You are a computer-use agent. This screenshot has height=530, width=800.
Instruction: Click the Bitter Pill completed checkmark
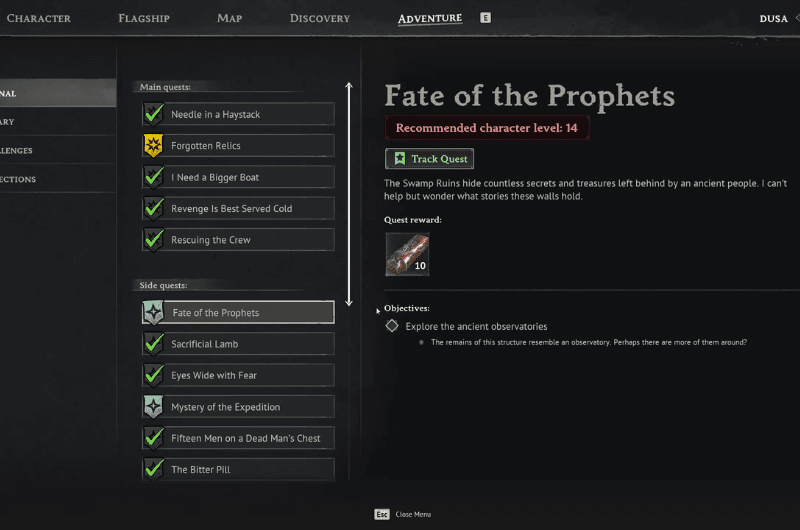coord(153,469)
